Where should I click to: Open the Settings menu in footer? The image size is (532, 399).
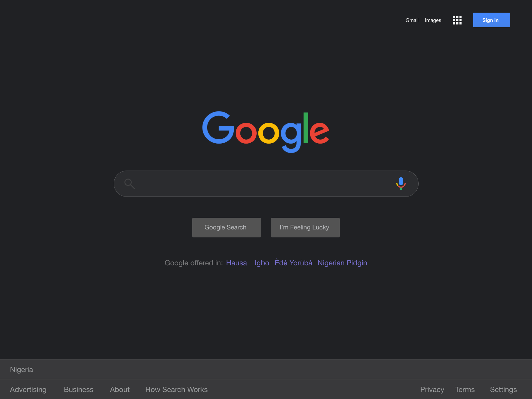pyautogui.click(x=503, y=390)
